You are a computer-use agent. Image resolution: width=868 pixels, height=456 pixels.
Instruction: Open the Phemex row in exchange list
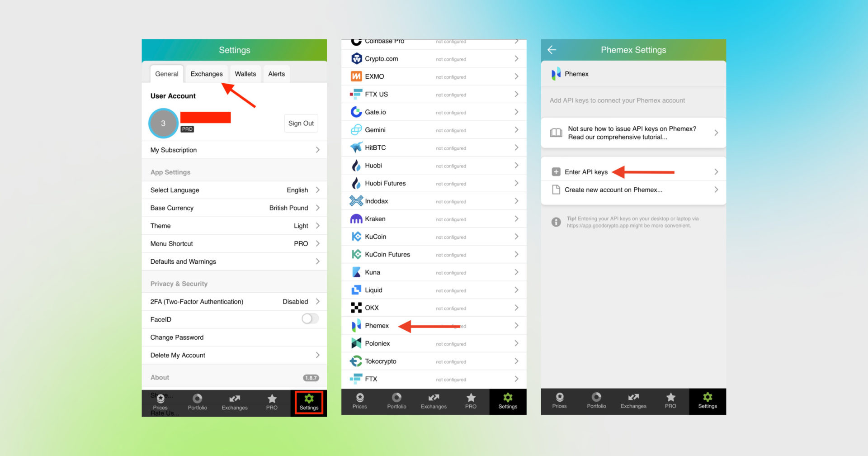(x=377, y=326)
